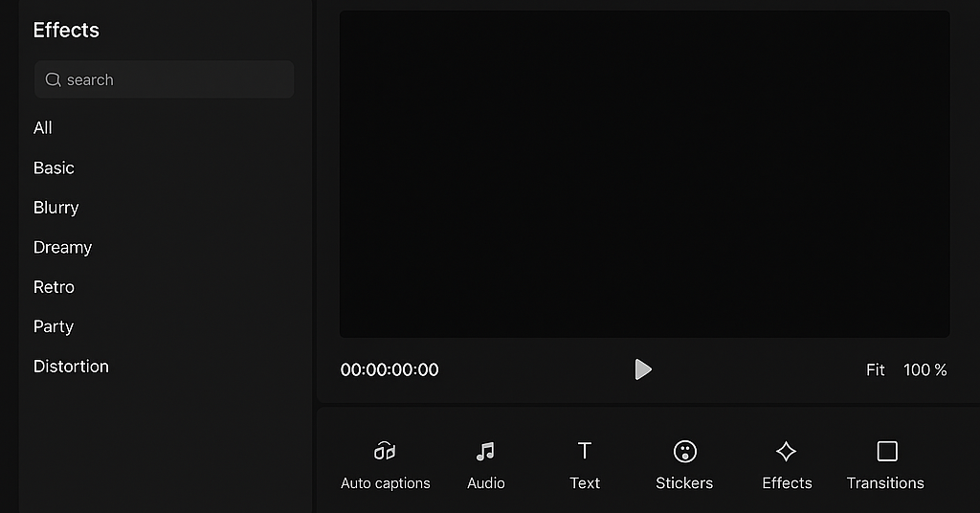Click the Fit preview option
The height and width of the screenshot is (513, 980).
tap(875, 369)
